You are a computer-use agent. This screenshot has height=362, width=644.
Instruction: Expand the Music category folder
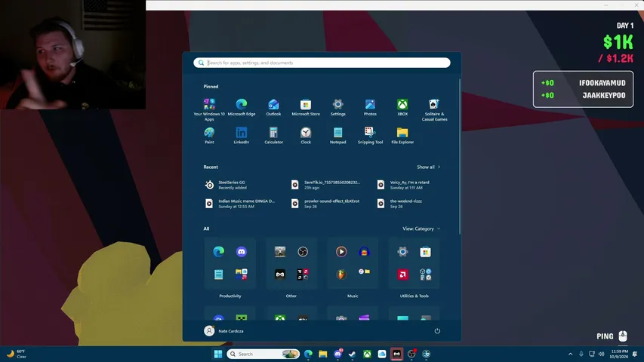tap(353, 296)
